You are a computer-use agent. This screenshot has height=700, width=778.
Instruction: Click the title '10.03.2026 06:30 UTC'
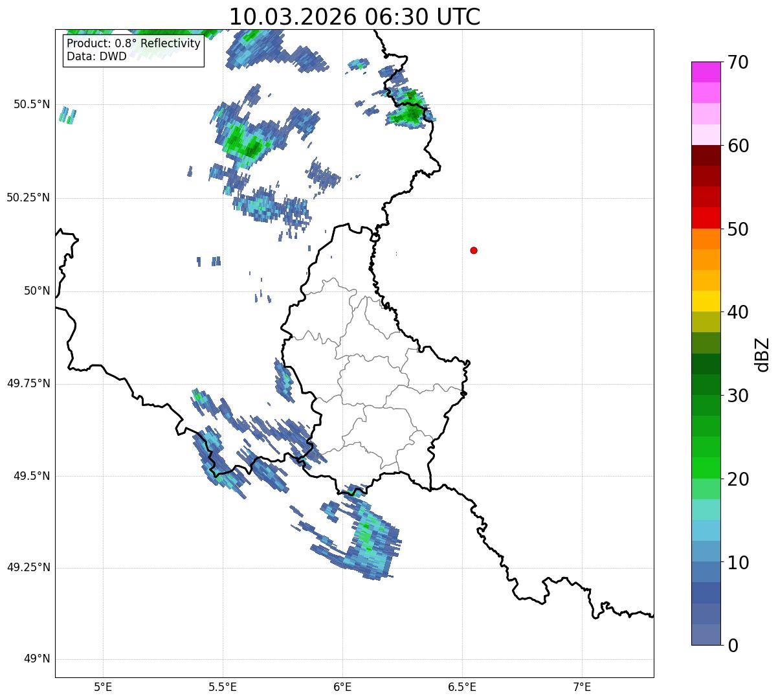[355, 16]
